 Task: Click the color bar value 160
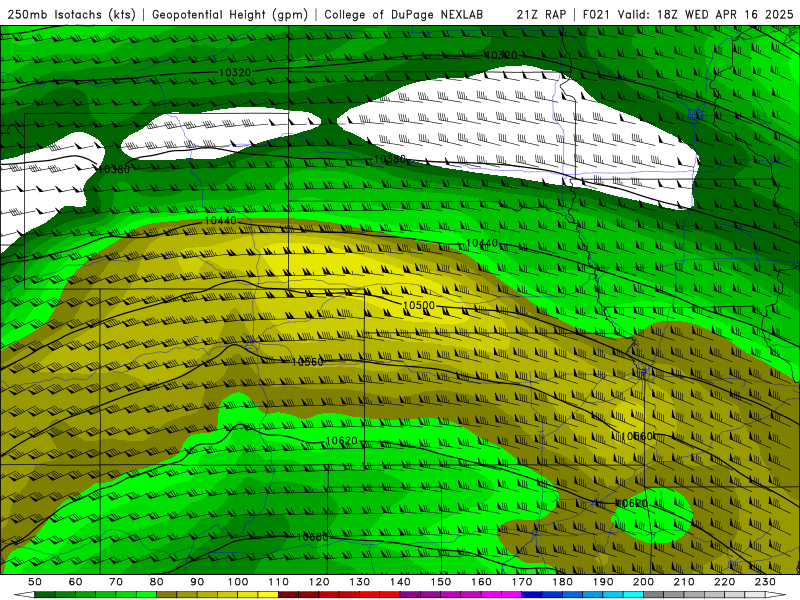click(481, 582)
